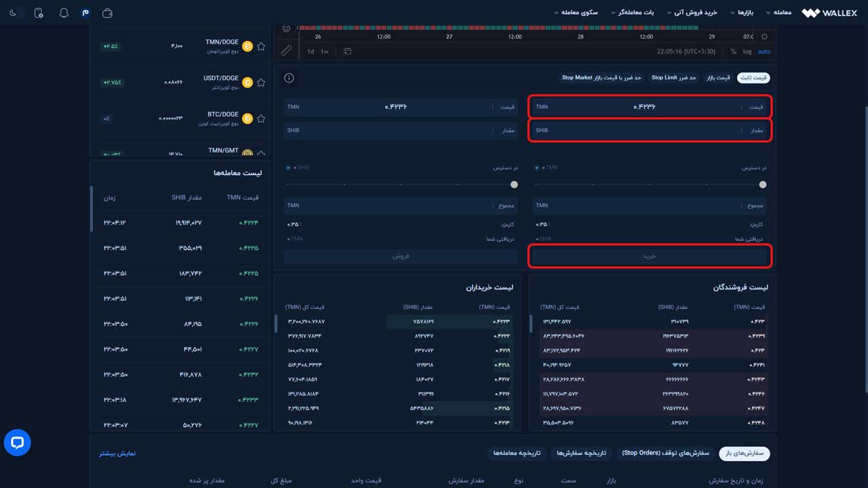Set chart range to 1d
Image resolution: width=868 pixels, height=488 pixels.
pyautogui.click(x=311, y=52)
